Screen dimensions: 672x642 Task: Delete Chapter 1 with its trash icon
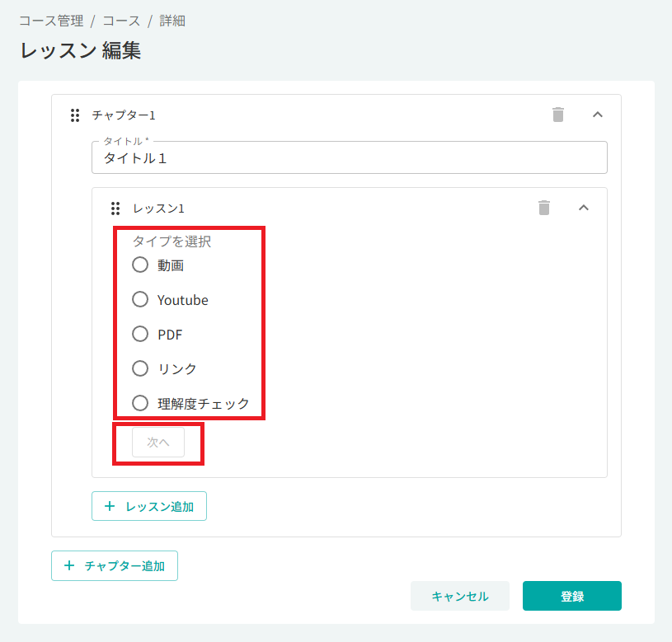coord(557,115)
